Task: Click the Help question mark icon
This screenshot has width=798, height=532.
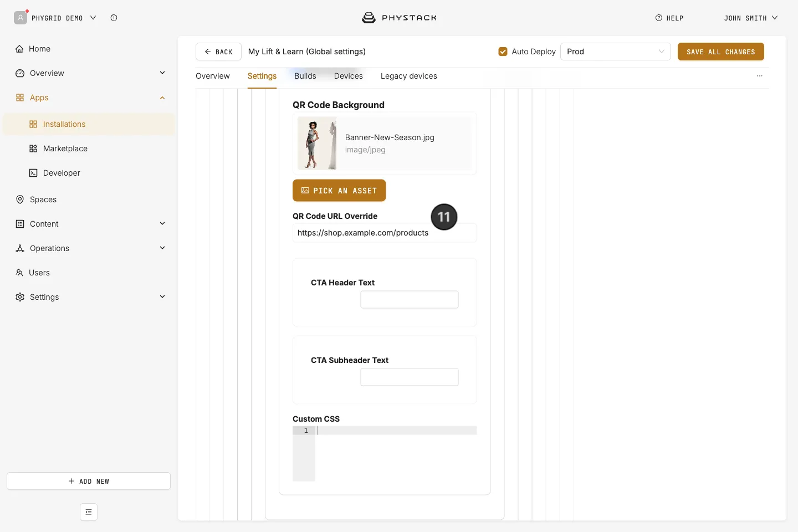Action: [659, 18]
